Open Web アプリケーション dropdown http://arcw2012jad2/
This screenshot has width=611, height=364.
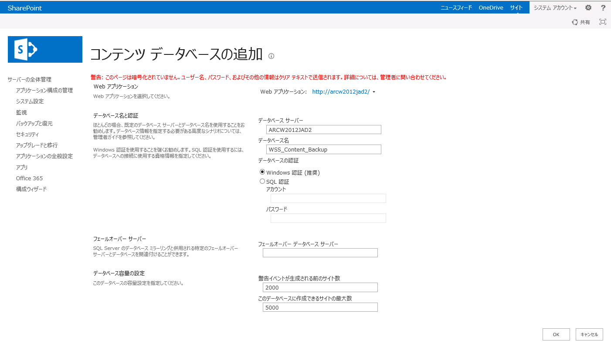[x=344, y=92]
